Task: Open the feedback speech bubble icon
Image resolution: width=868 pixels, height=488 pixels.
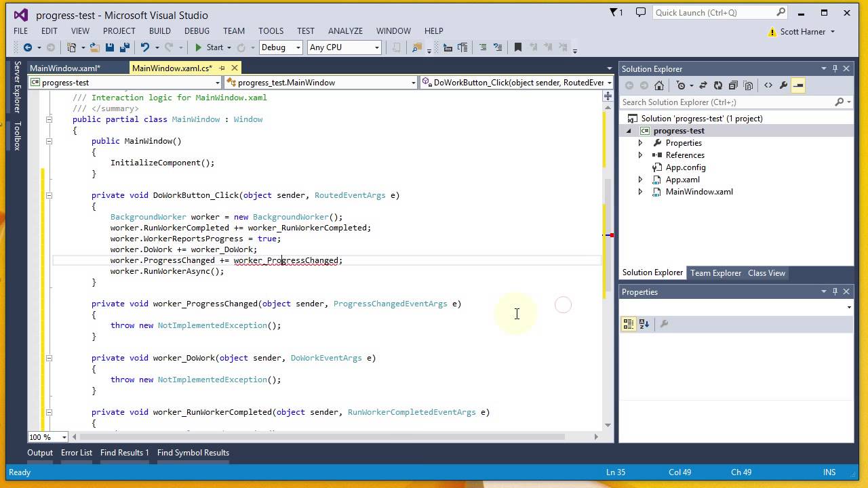Action: click(x=641, y=12)
